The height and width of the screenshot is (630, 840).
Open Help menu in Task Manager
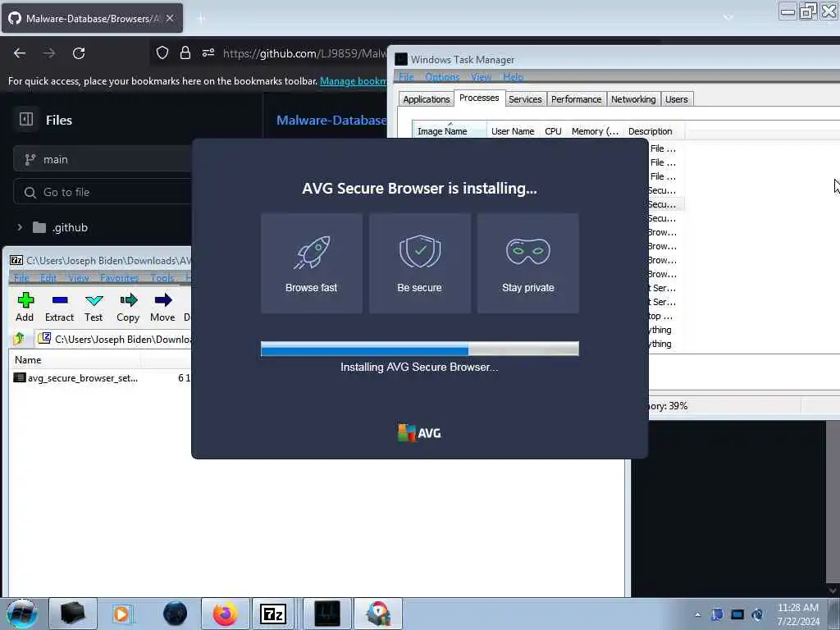point(513,76)
